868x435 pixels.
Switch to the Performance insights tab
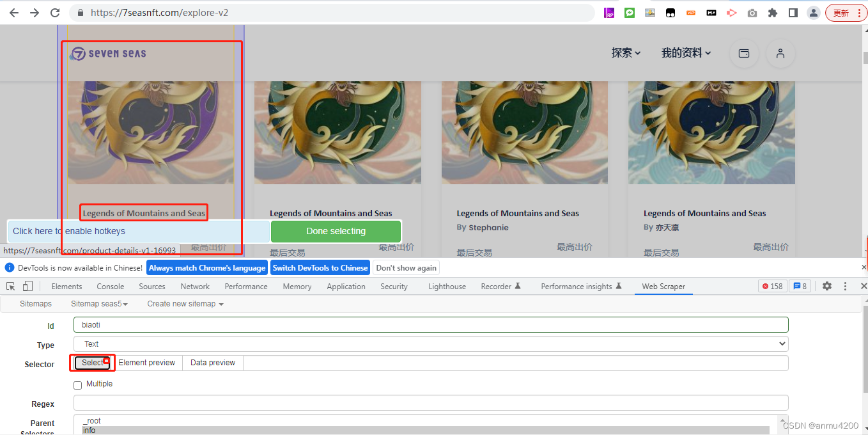(581, 287)
